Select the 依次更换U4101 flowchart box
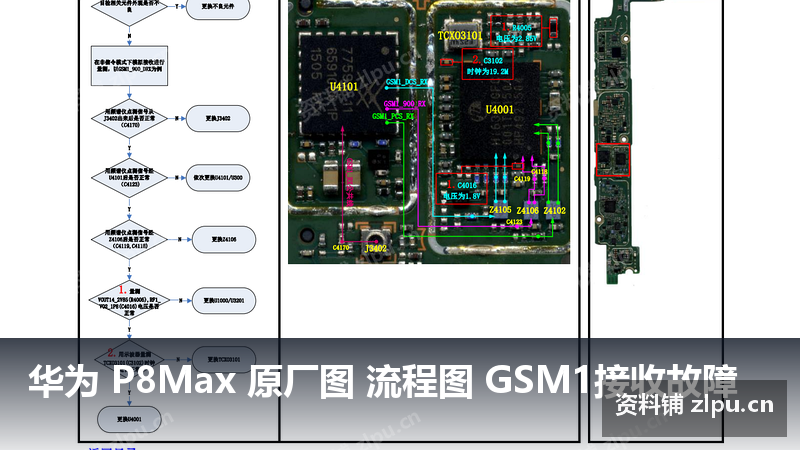 pos(218,178)
